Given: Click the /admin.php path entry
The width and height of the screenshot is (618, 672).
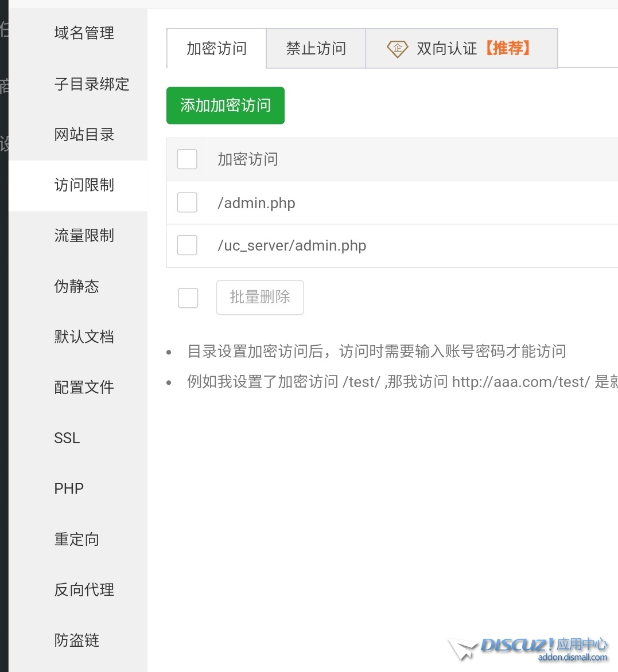Looking at the screenshot, I should [x=256, y=203].
